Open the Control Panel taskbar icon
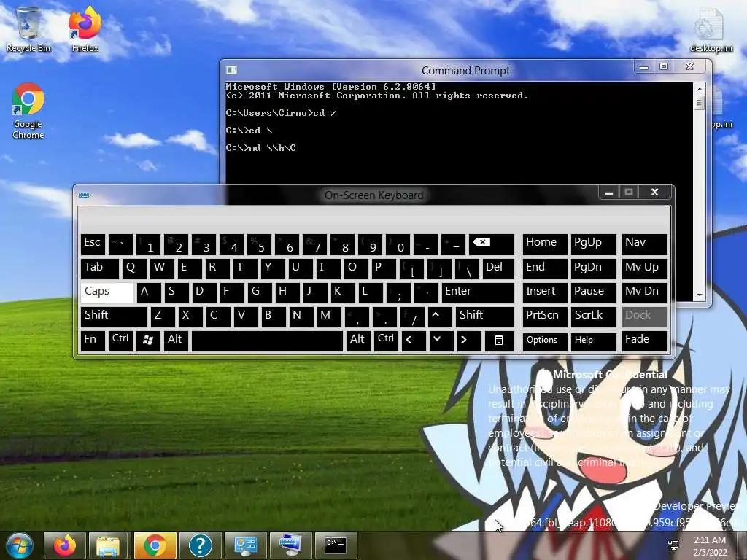The width and height of the screenshot is (747, 560). coord(245,545)
